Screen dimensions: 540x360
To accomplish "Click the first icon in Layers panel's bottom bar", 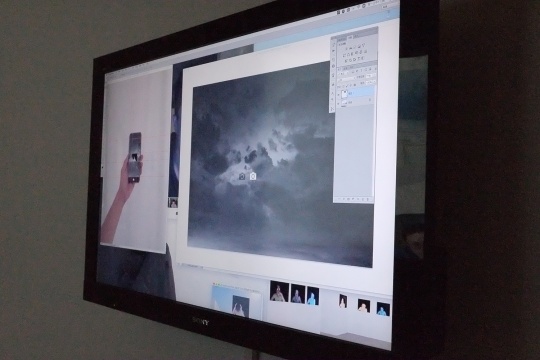I will pyautogui.click(x=339, y=199).
